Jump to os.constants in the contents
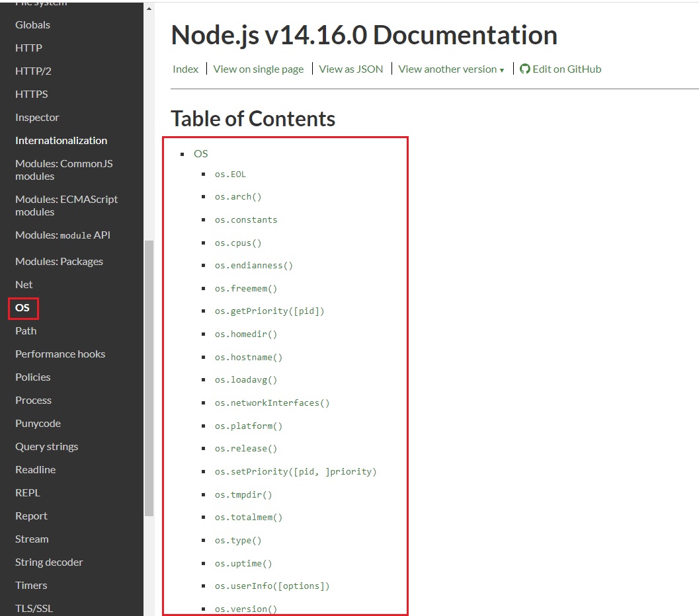This screenshot has height=616, width=699. click(x=246, y=220)
